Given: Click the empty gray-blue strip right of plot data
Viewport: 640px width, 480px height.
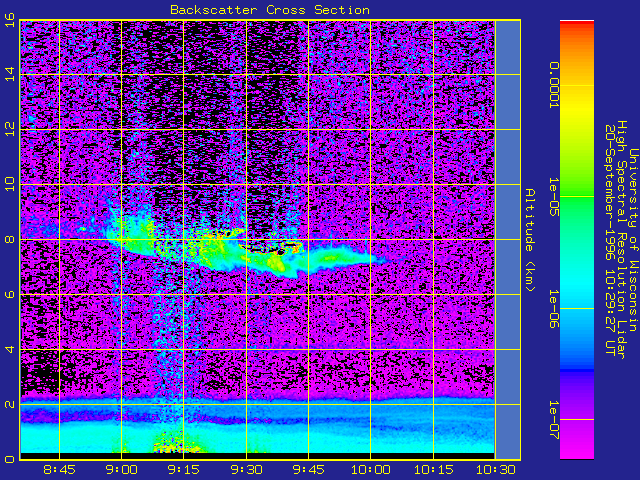Looking at the screenshot, I should 508,240.
